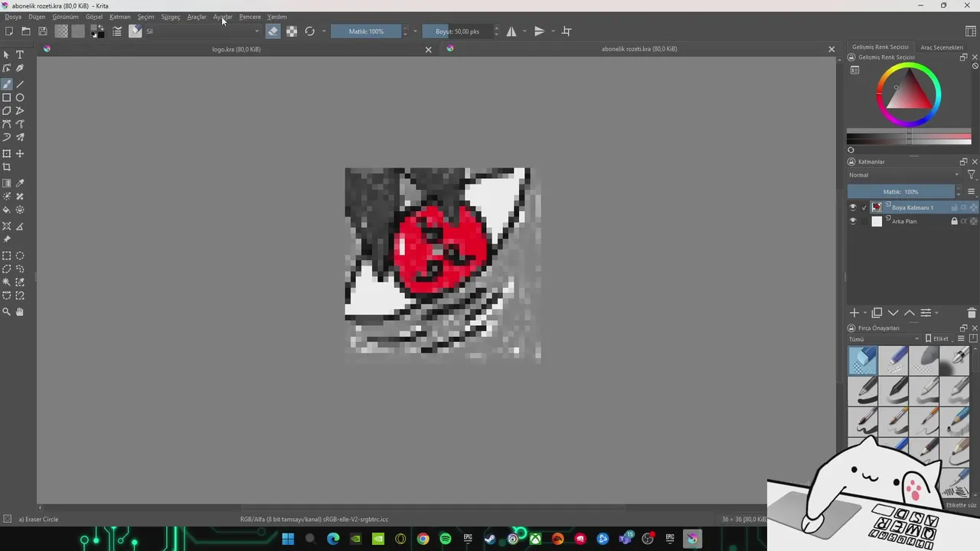The width and height of the screenshot is (980, 551).
Task: Select the Ellipse shape tool
Action: pyautogui.click(x=20, y=97)
